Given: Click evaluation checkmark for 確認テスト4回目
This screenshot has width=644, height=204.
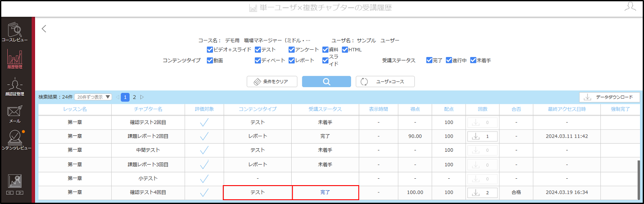Looking at the screenshot, I should pos(204,192).
